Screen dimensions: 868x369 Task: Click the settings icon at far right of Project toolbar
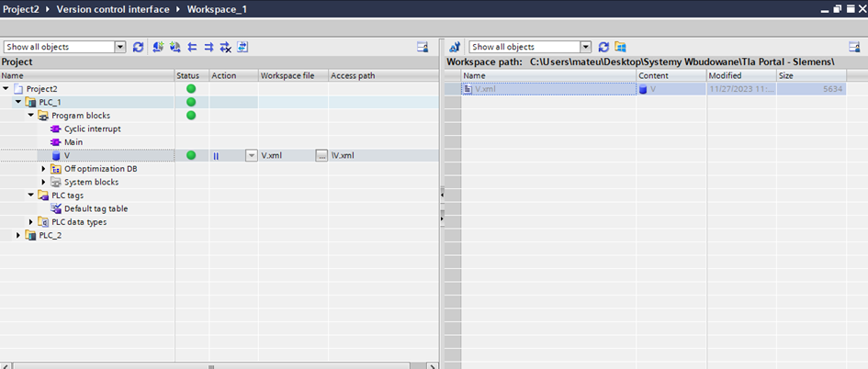(423, 47)
